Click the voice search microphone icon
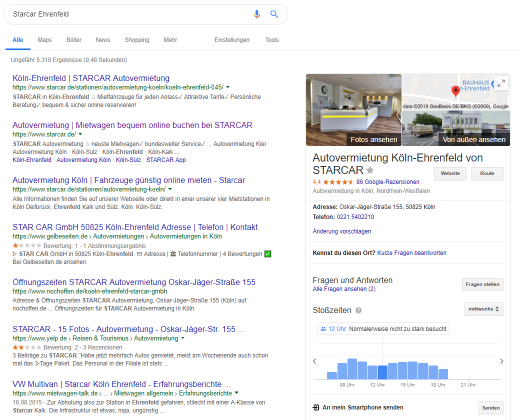Screen dimensions: 520x420 pyautogui.click(x=256, y=14)
